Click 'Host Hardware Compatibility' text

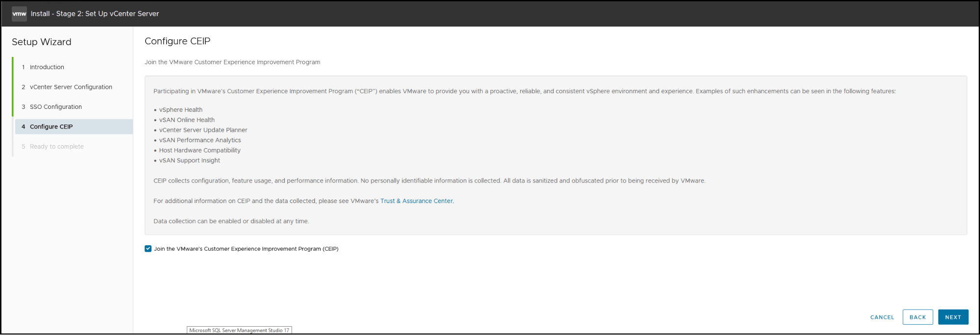click(x=200, y=151)
